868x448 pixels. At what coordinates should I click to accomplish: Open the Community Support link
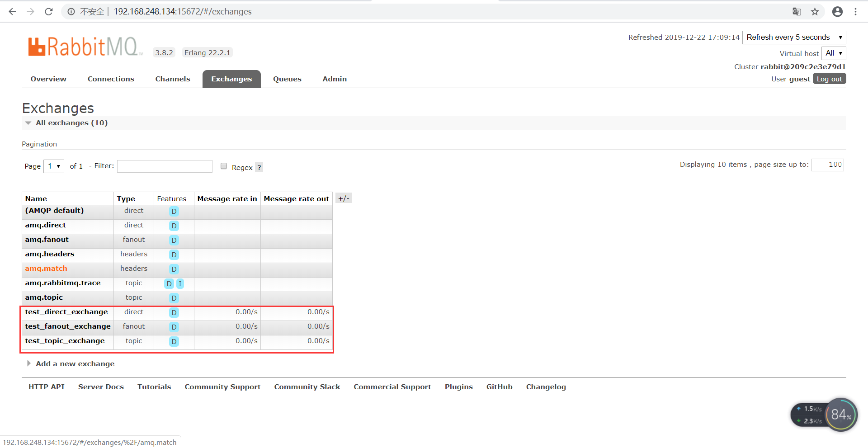[222, 387]
